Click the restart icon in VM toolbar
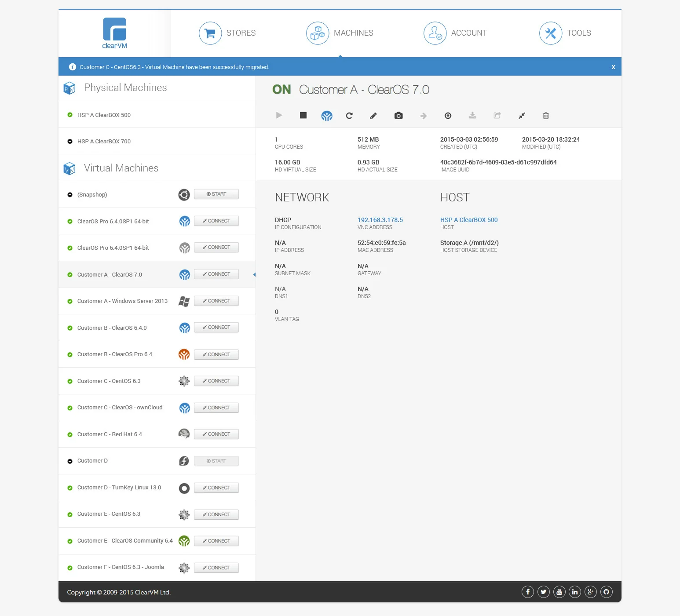The width and height of the screenshot is (680, 616). pos(349,116)
